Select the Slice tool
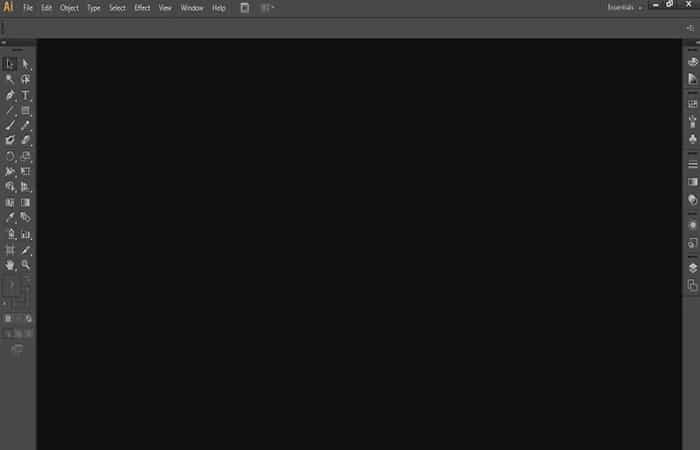 click(x=25, y=250)
